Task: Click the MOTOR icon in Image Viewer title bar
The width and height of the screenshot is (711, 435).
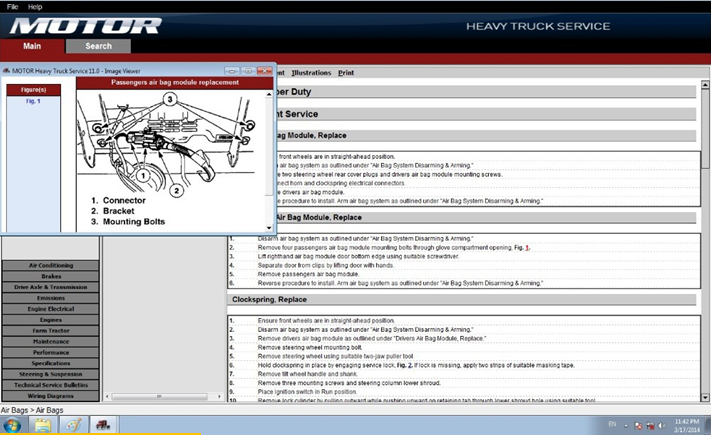Action: (6, 71)
